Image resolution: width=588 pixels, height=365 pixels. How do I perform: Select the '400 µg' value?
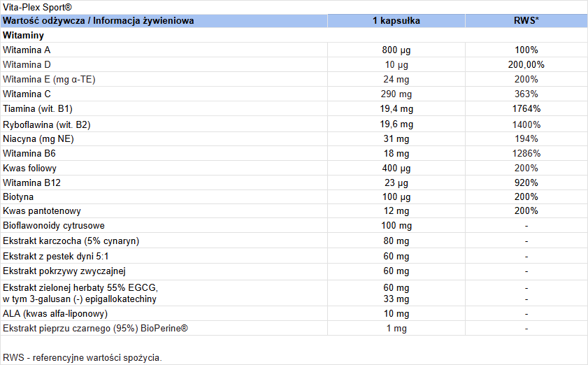pos(396,168)
